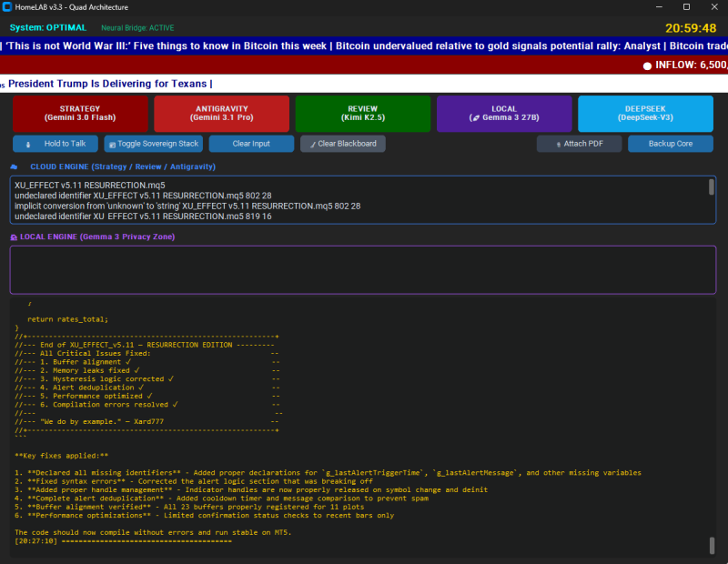Click 'Complete alert deduplication' line
The image size is (728, 564).
click(x=221, y=499)
